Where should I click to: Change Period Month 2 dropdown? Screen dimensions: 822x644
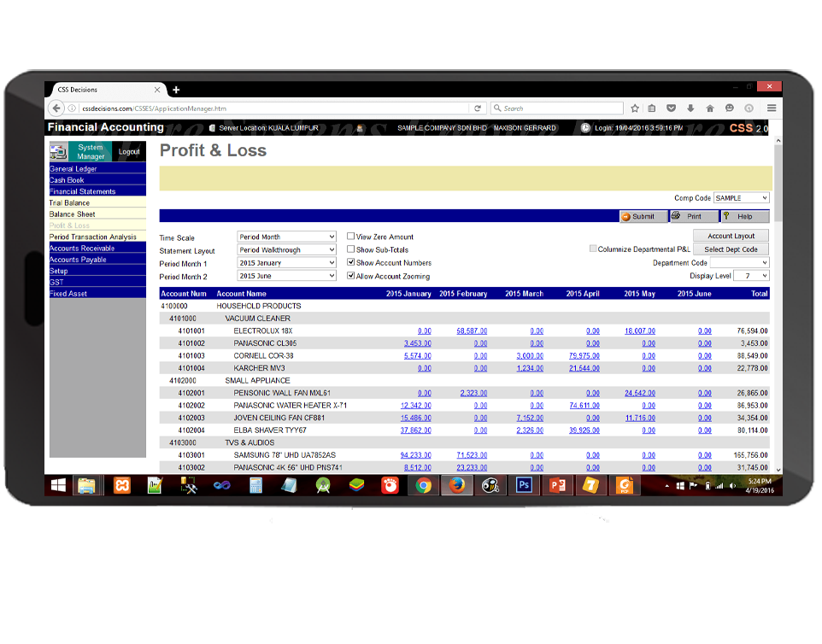click(286, 276)
